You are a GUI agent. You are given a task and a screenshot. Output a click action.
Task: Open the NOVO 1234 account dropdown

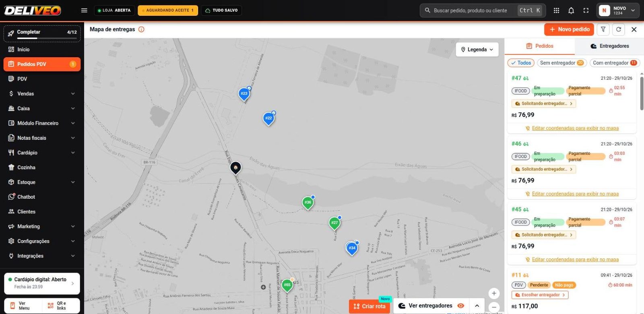click(618, 10)
